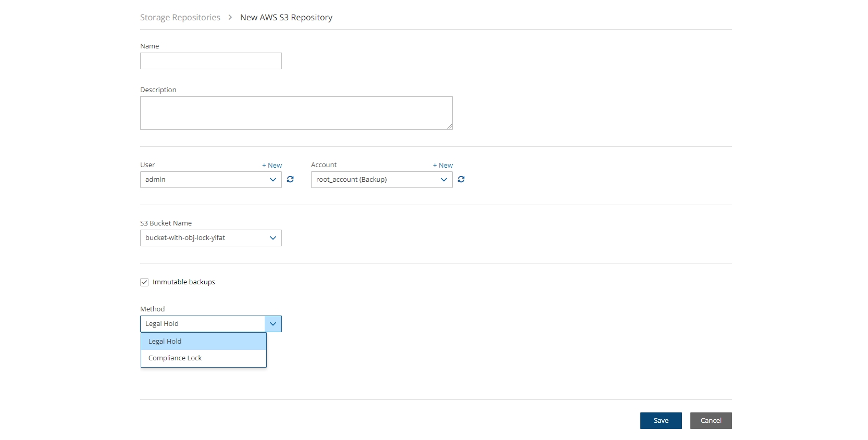This screenshot has height=440, width=868.
Task: Click + New link above User field
Action: [x=272, y=166]
